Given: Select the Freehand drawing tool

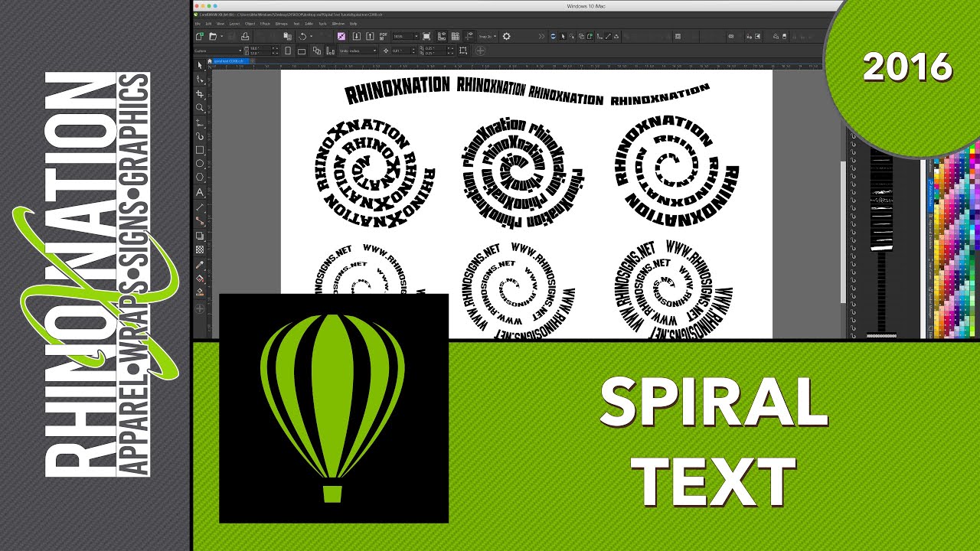Looking at the screenshot, I should (x=200, y=122).
